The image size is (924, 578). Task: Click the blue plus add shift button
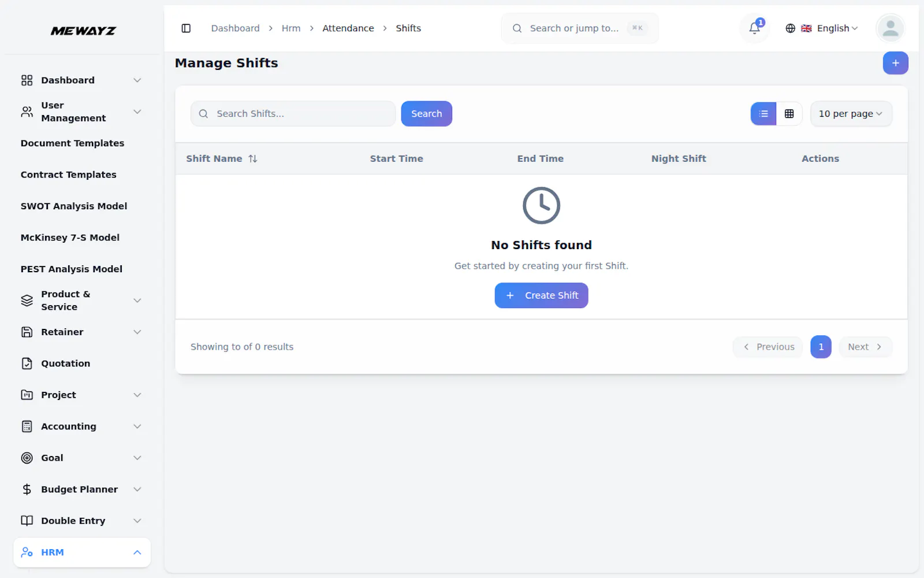pyautogui.click(x=895, y=63)
